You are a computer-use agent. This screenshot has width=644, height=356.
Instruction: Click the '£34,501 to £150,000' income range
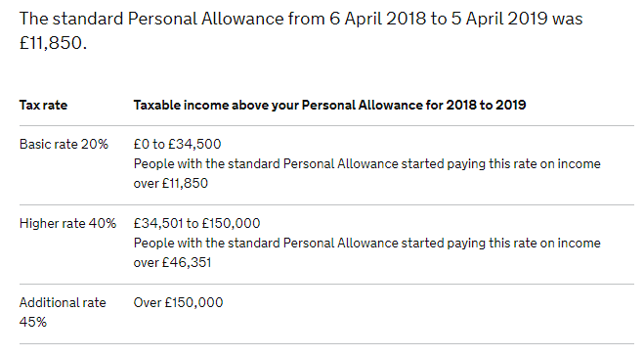(196, 224)
